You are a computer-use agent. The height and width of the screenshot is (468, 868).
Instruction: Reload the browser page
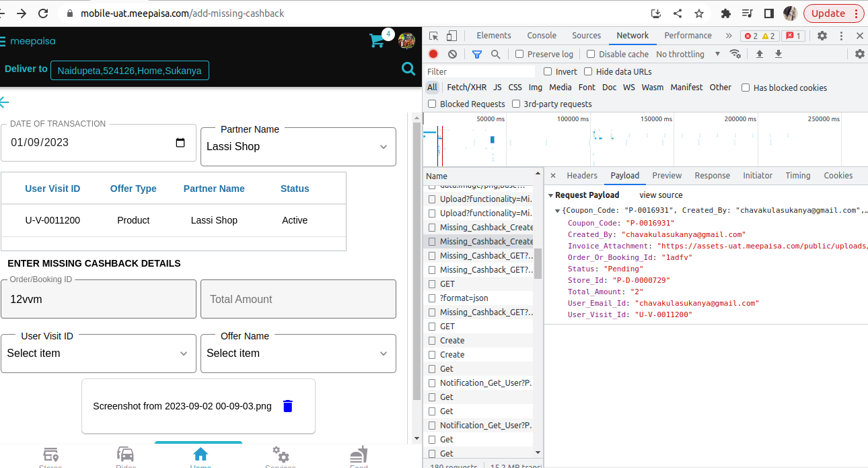tap(43, 13)
